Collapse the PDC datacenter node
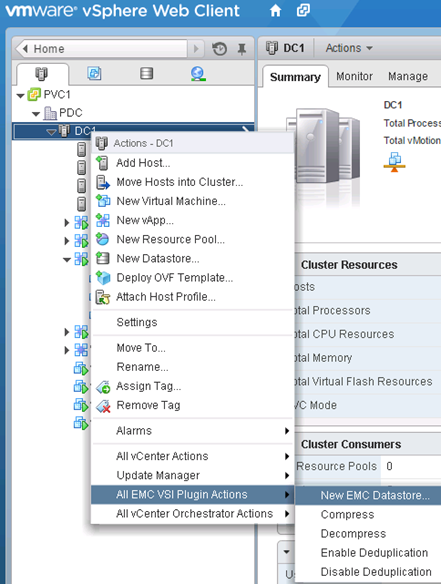This screenshot has height=584, width=441. 36,114
